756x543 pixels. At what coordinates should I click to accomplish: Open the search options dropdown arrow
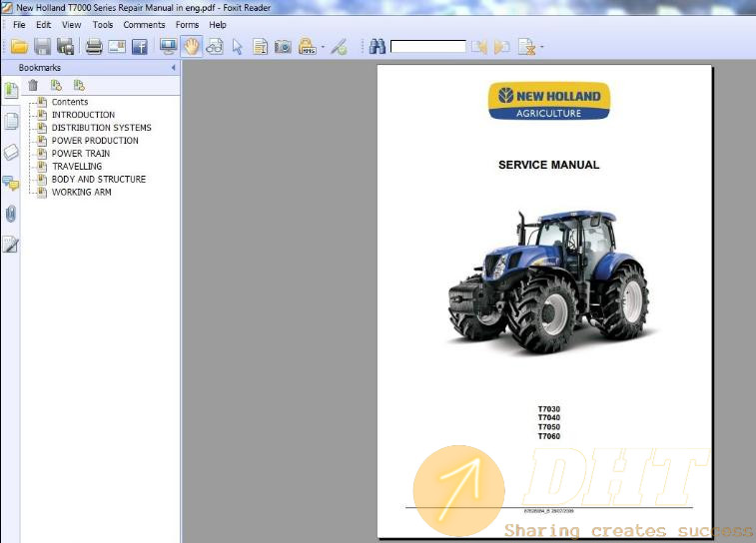(x=542, y=47)
